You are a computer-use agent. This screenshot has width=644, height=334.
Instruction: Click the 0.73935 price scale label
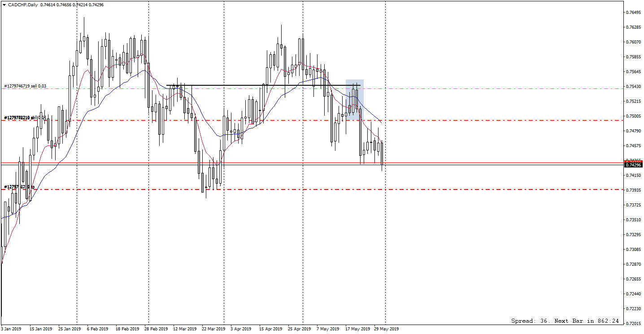[x=632, y=190]
